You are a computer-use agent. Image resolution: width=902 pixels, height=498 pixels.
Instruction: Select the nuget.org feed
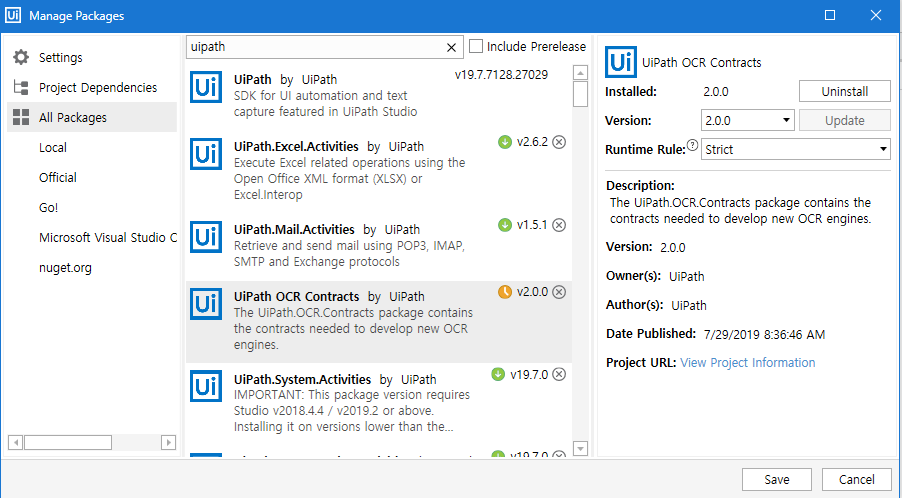[x=65, y=268]
